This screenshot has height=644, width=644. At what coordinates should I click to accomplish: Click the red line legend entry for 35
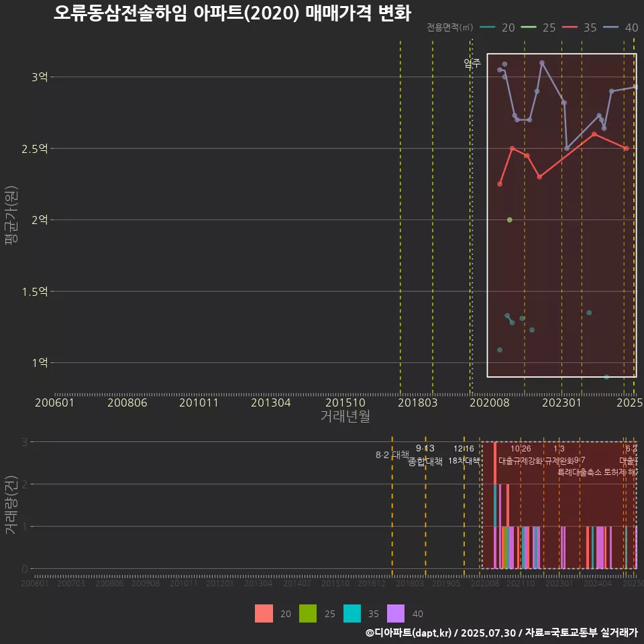click(579, 28)
